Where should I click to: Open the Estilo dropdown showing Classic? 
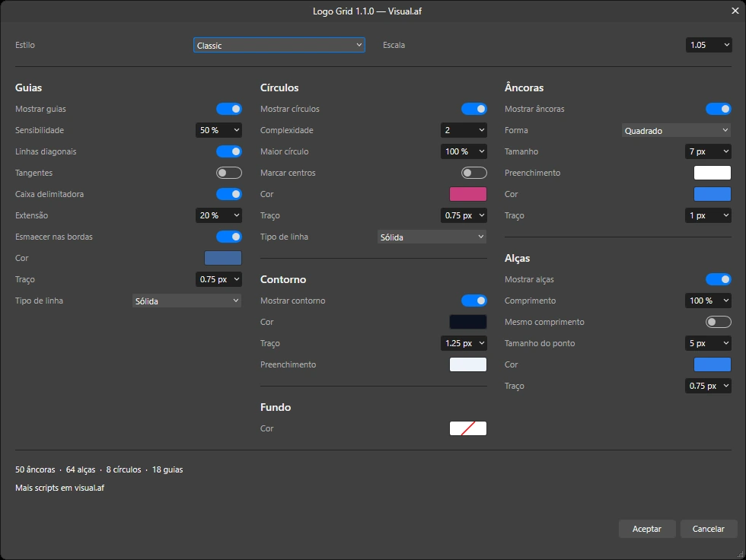tap(279, 45)
